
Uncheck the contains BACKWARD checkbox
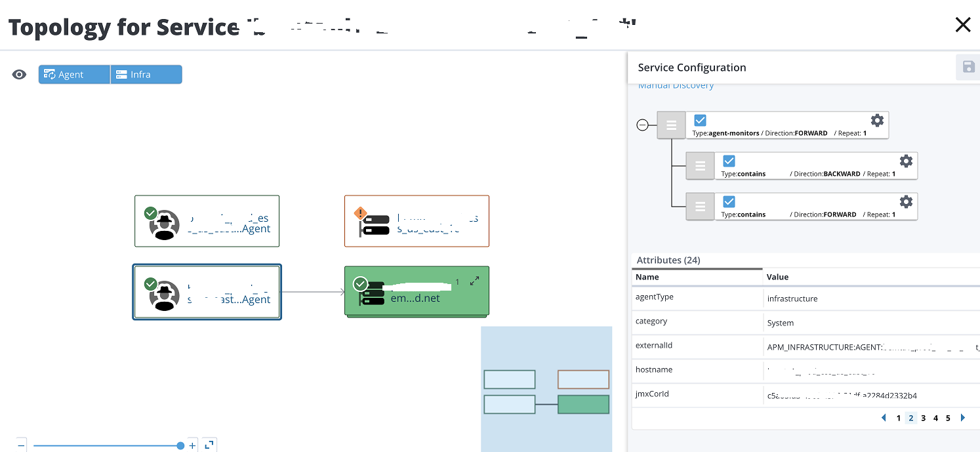(x=729, y=161)
